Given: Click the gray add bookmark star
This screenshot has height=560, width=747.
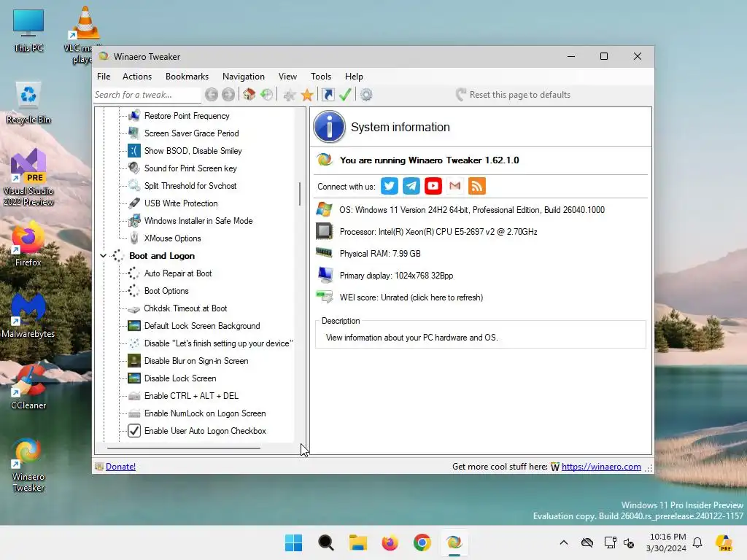Looking at the screenshot, I should pyautogui.click(x=289, y=95).
